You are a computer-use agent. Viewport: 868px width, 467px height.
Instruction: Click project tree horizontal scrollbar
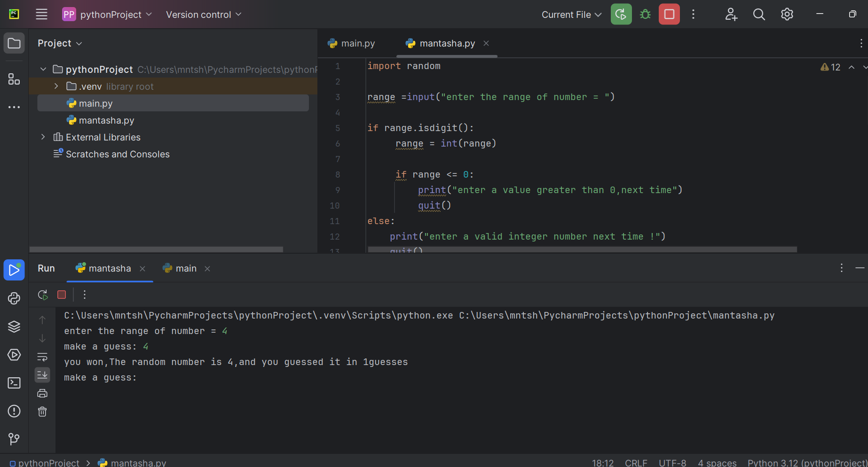[x=156, y=249]
